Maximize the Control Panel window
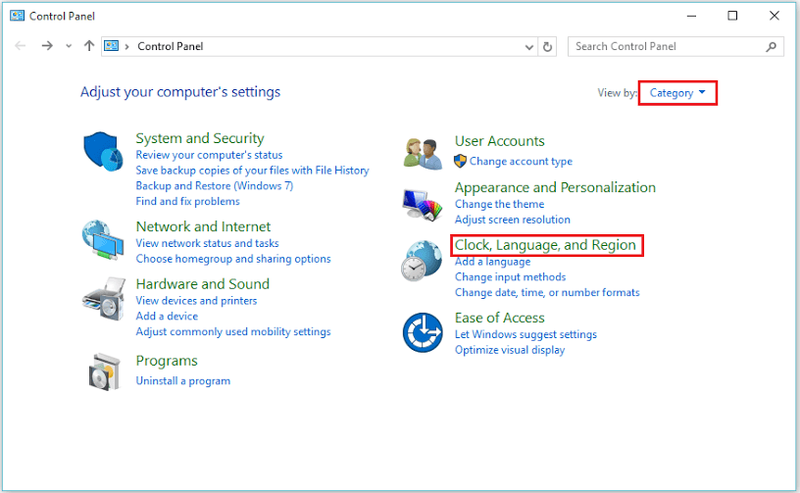The width and height of the screenshot is (800, 493). tap(733, 16)
